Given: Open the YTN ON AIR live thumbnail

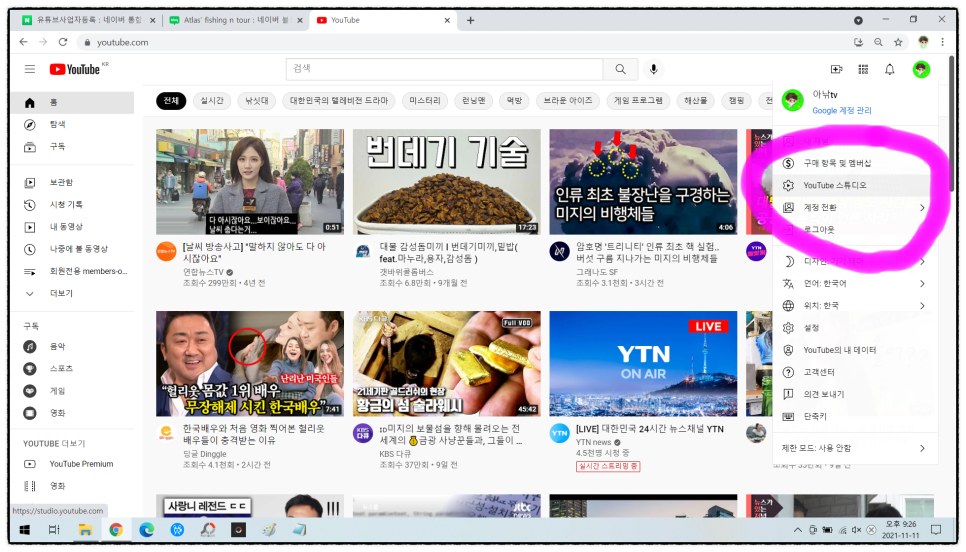Looking at the screenshot, I should click(643, 363).
